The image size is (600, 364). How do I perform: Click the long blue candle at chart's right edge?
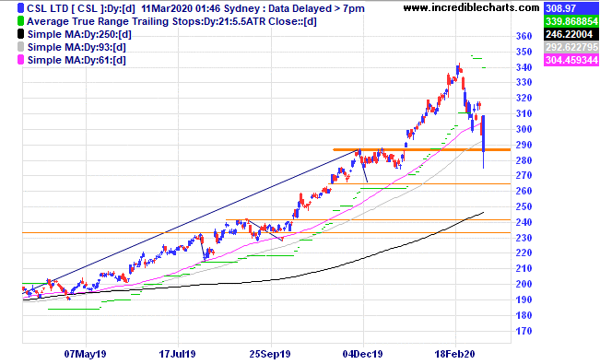click(484, 134)
